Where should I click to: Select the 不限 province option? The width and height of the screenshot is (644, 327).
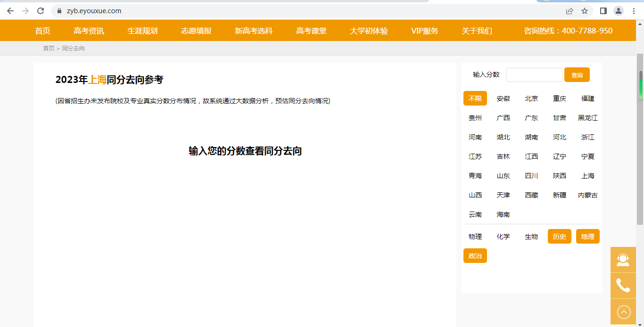(475, 98)
